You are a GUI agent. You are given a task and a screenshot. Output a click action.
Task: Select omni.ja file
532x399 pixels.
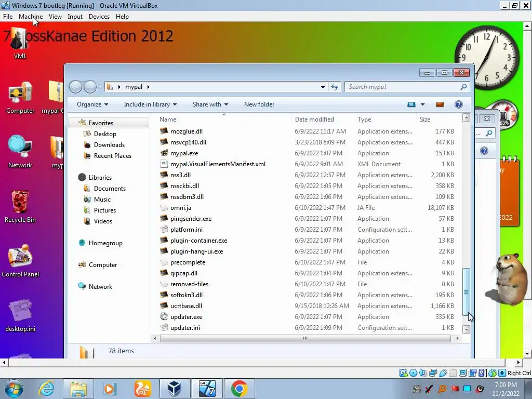(x=180, y=208)
